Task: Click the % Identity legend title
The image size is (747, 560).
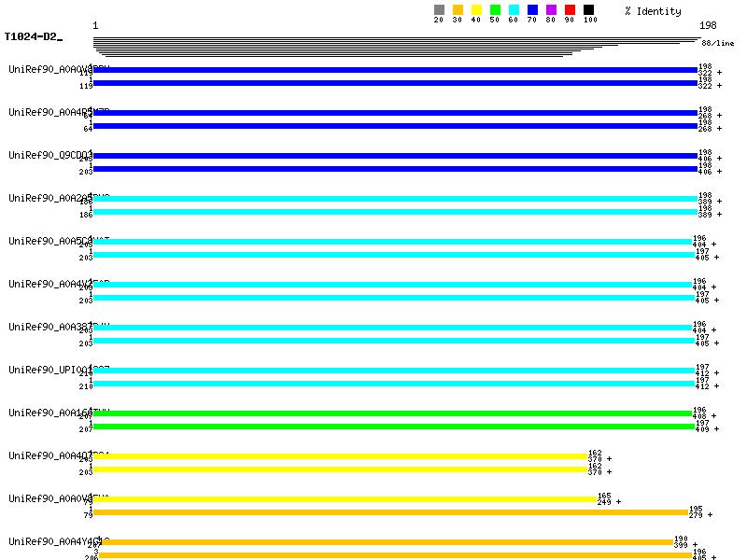Action: tap(653, 11)
